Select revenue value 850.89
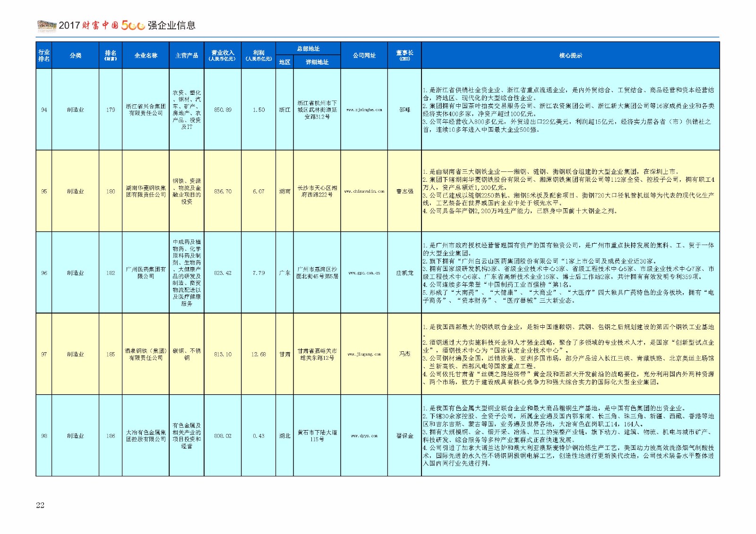Viewport: 756px width, 534px height. tap(223, 110)
